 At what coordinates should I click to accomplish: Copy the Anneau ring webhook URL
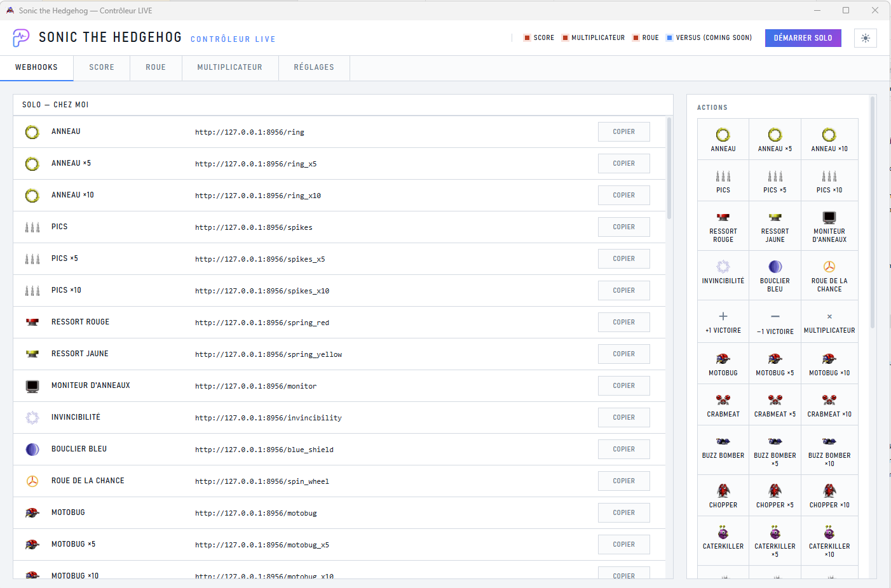624,132
